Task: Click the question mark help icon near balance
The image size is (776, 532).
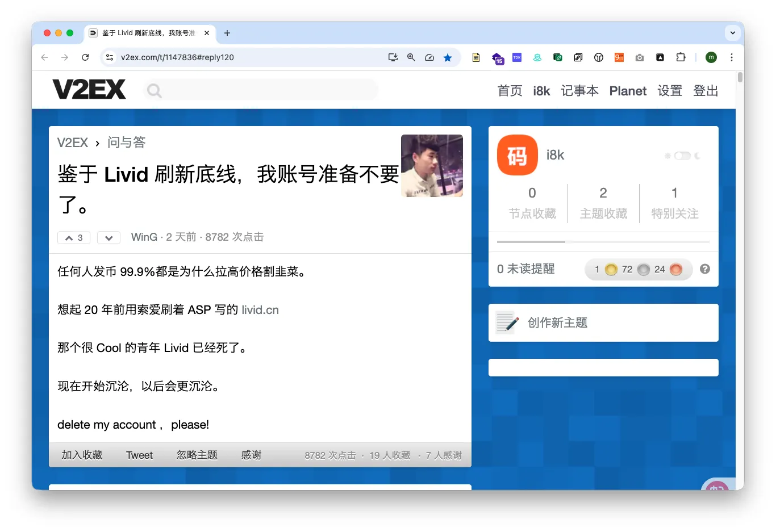Action: (x=704, y=269)
